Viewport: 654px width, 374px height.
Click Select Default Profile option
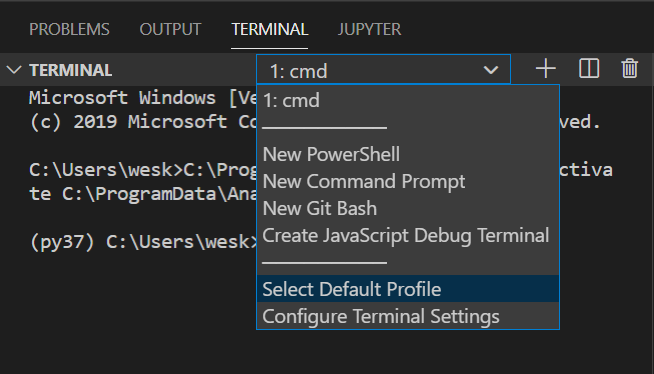coord(408,289)
